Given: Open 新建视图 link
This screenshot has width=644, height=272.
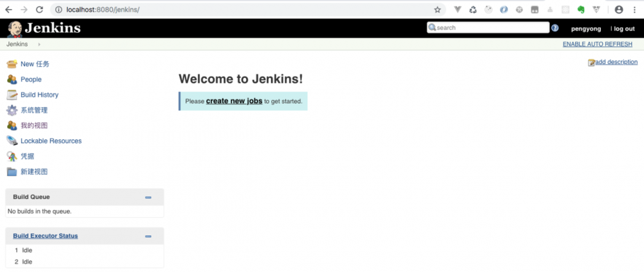Looking at the screenshot, I should click(34, 171).
